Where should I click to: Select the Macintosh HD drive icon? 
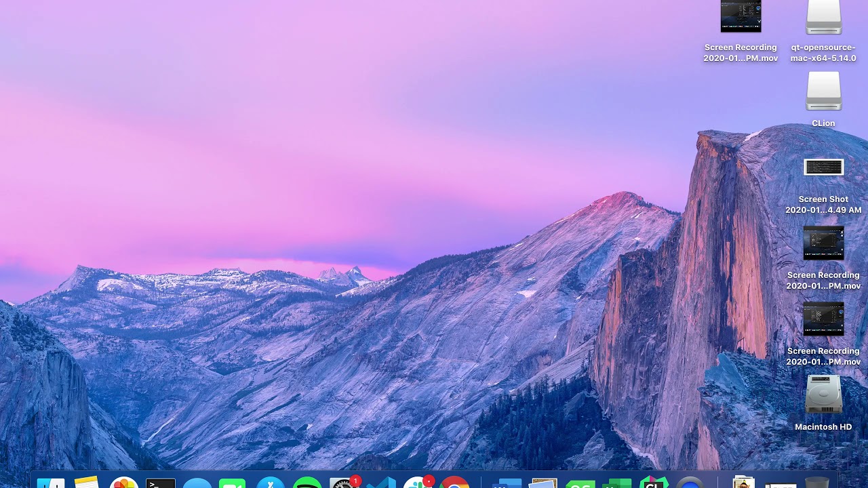point(823,394)
